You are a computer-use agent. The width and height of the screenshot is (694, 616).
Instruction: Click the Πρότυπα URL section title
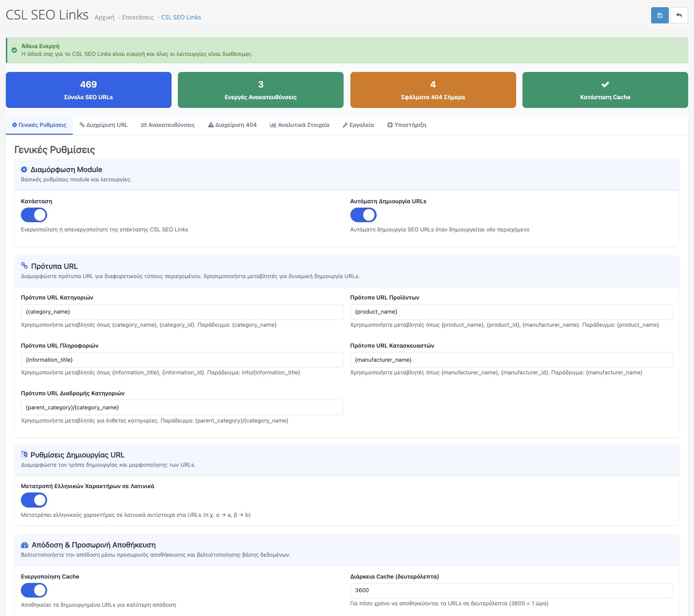click(x=54, y=266)
